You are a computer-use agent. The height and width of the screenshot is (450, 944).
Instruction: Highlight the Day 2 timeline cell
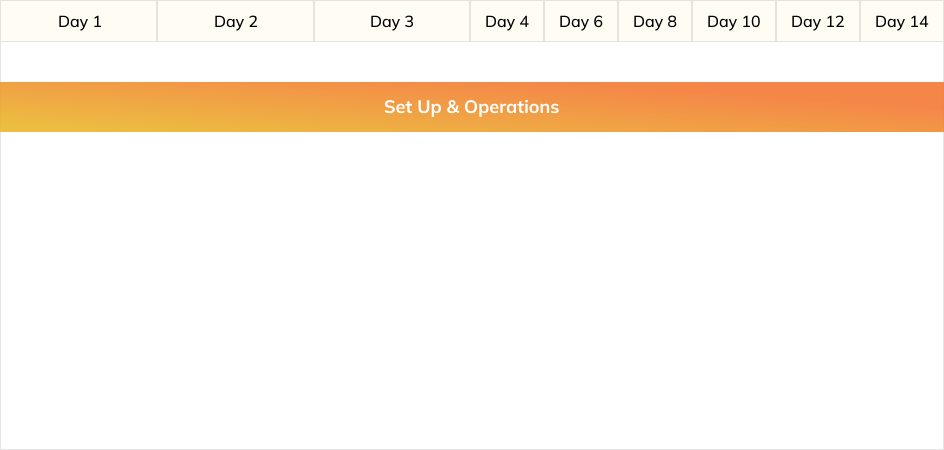(236, 21)
